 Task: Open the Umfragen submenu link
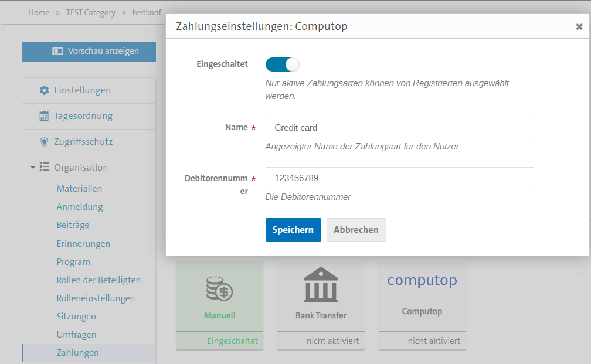click(76, 334)
